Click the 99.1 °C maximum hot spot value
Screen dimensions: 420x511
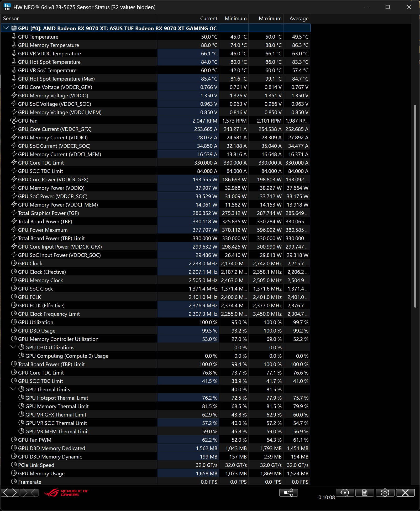[x=273, y=78]
